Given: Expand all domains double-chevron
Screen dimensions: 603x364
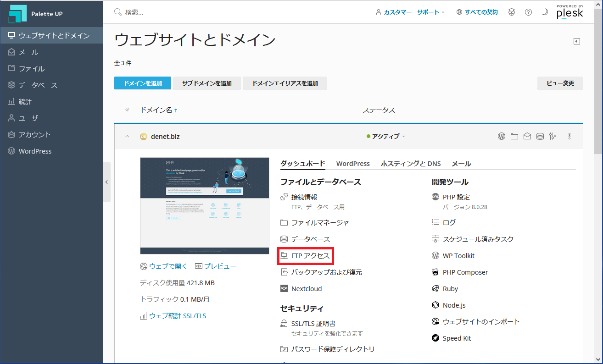Looking at the screenshot, I should tap(127, 110).
